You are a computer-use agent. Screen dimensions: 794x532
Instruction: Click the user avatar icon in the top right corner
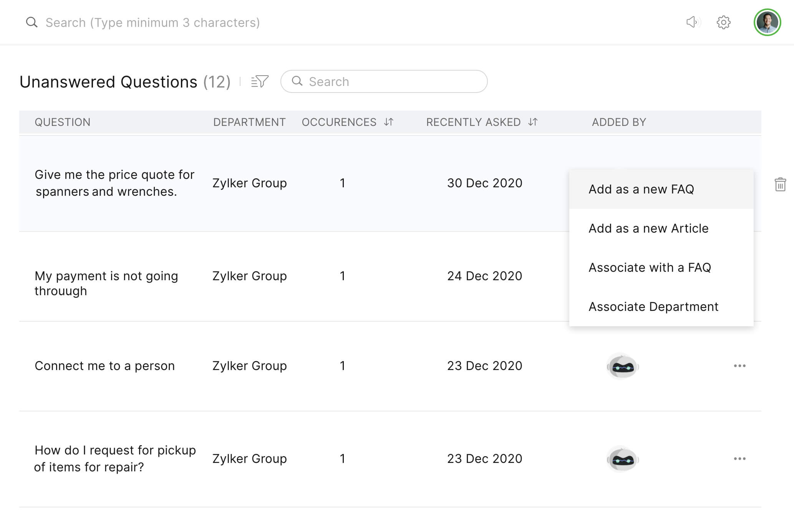[x=767, y=22]
